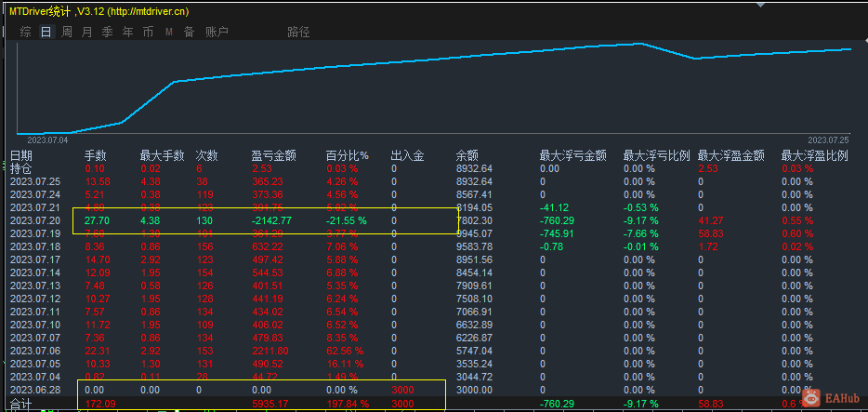This screenshot has height=412, width=868.
Task: Open the 月 monthly statistics tab
Action: tap(87, 33)
